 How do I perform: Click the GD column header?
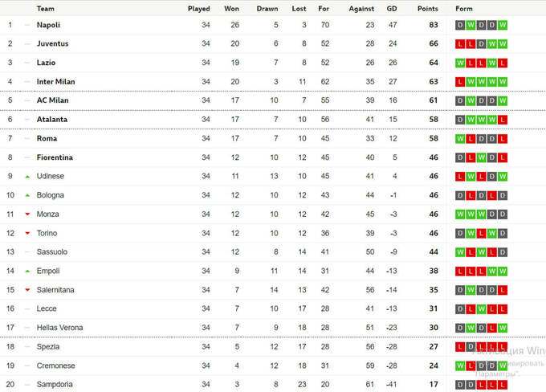tap(392, 9)
